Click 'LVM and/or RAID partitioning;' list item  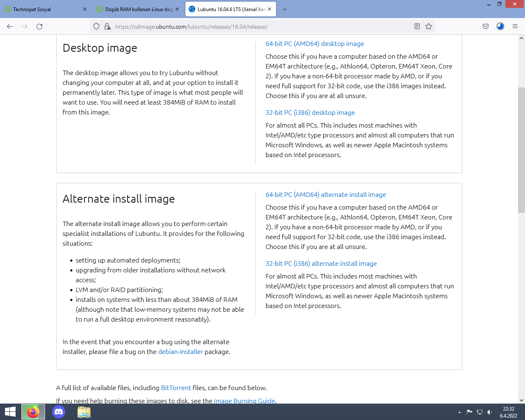coord(119,290)
